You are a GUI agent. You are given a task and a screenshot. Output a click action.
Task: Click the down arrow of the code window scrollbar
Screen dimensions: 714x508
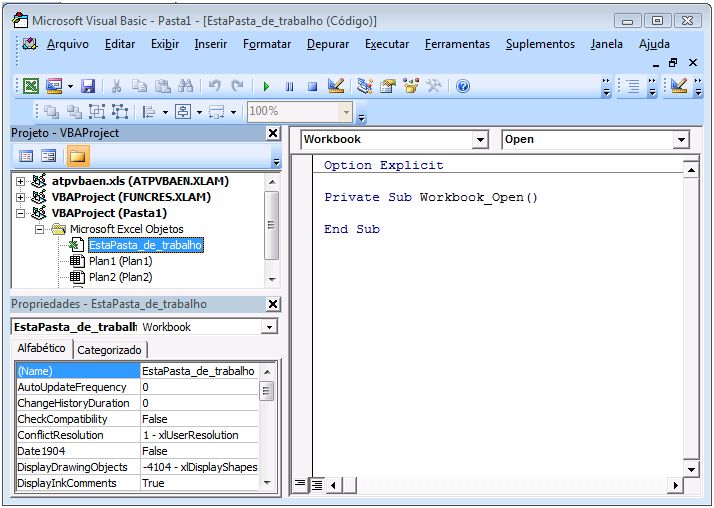tap(691, 470)
